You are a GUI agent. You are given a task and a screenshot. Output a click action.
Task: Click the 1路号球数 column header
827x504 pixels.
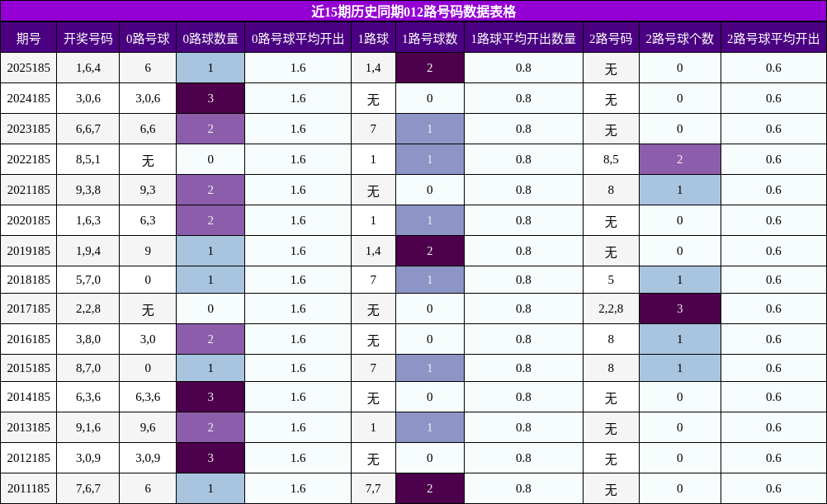430,37
